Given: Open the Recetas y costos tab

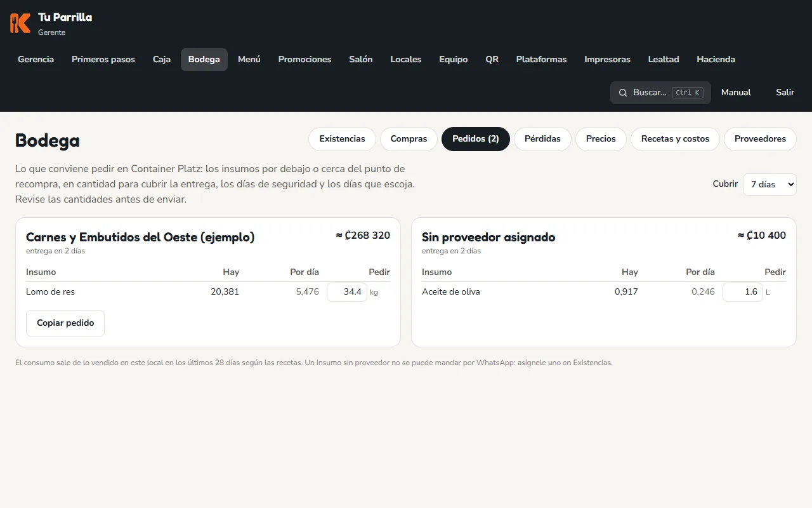Looking at the screenshot, I should click(675, 139).
